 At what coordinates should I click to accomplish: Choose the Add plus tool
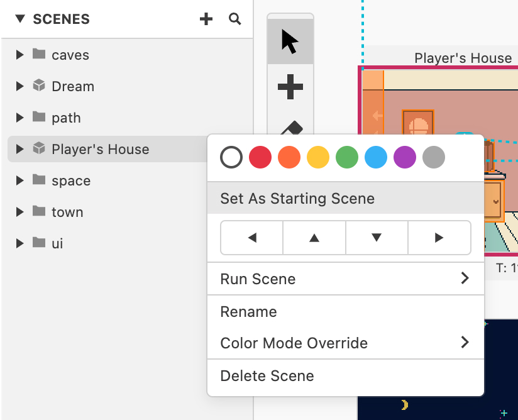click(290, 87)
